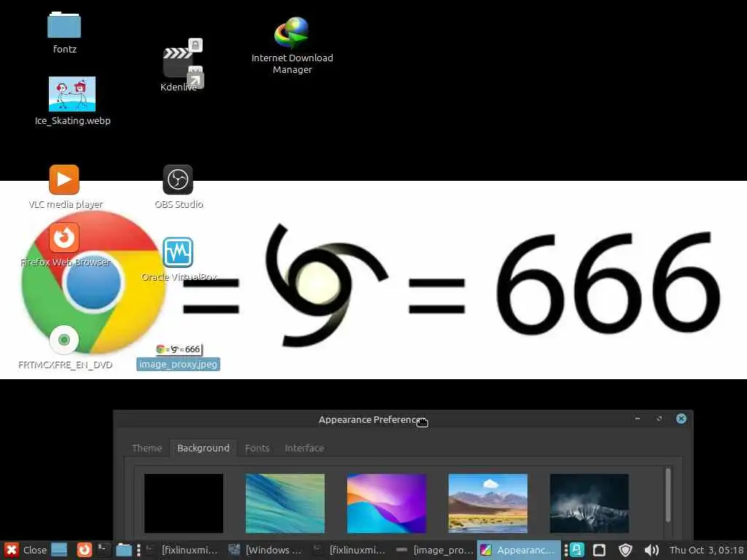Click the clipboard tray icon
747x560 pixels.
tap(600, 550)
